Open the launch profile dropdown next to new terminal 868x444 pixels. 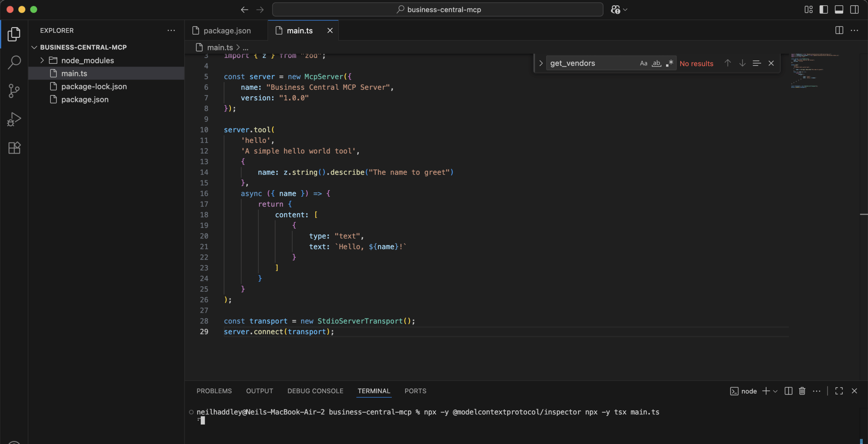tap(776, 391)
